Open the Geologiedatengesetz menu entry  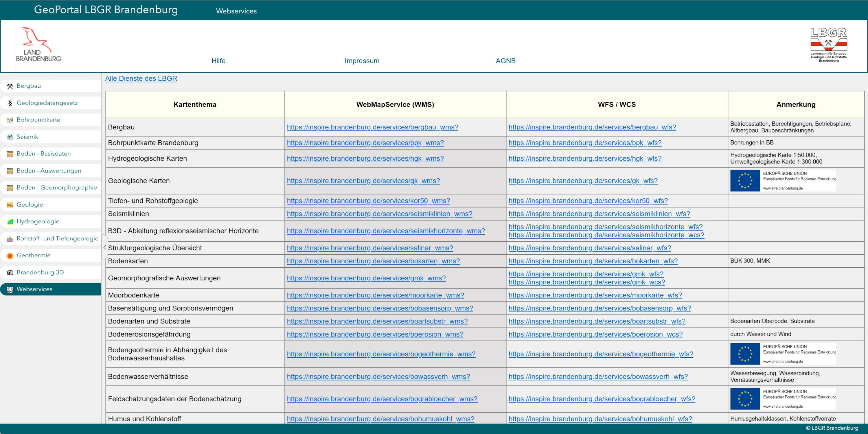51,103
